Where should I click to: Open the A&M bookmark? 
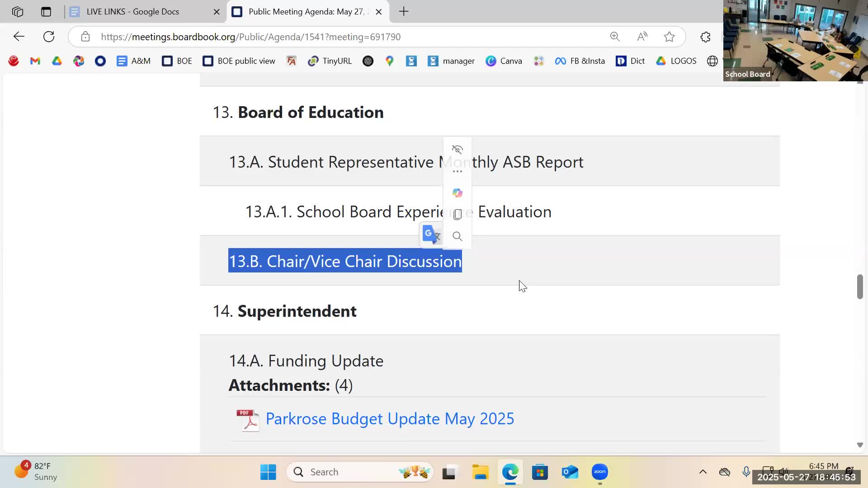pos(133,61)
